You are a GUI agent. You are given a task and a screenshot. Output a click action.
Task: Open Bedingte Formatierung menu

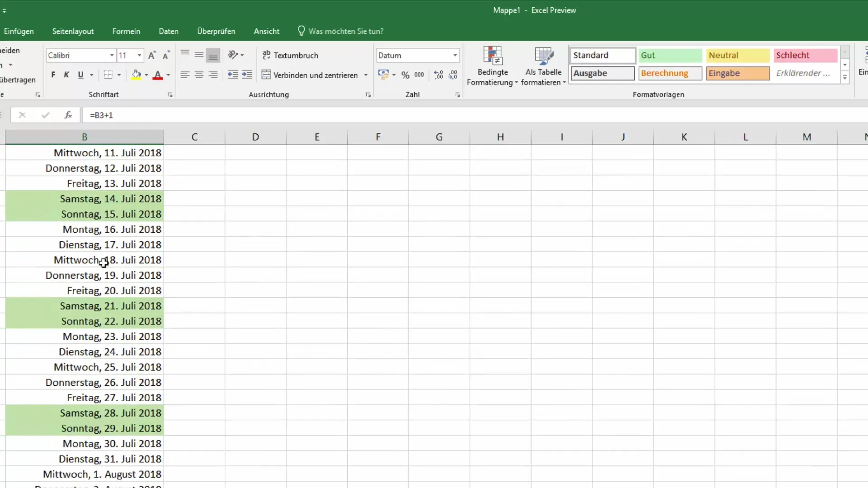492,66
